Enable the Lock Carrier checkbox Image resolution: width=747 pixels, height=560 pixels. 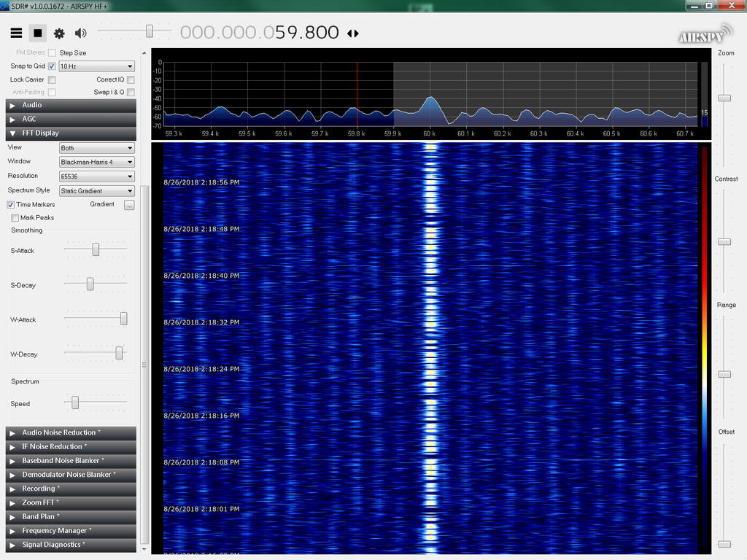tap(52, 79)
